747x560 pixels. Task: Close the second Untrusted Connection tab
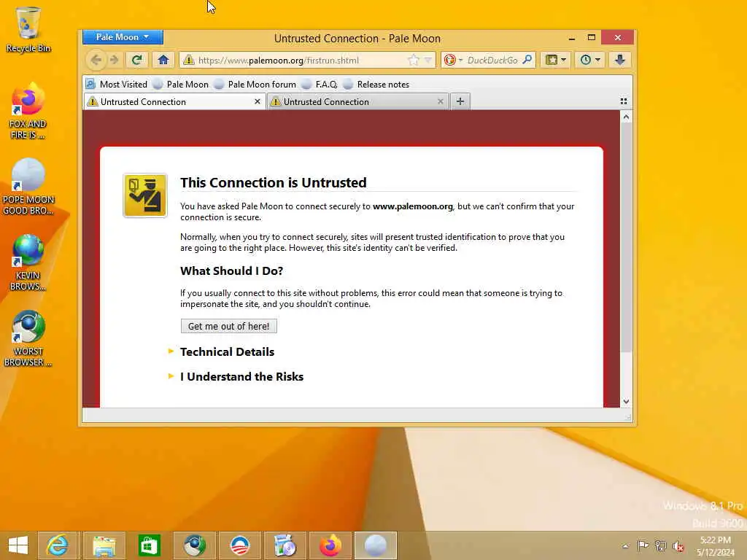pyautogui.click(x=440, y=101)
